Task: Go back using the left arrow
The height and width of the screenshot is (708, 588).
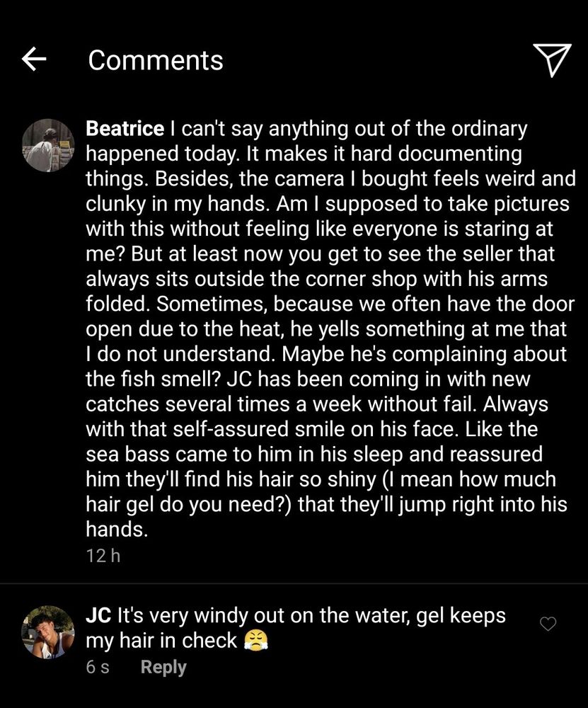Action: [34, 59]
